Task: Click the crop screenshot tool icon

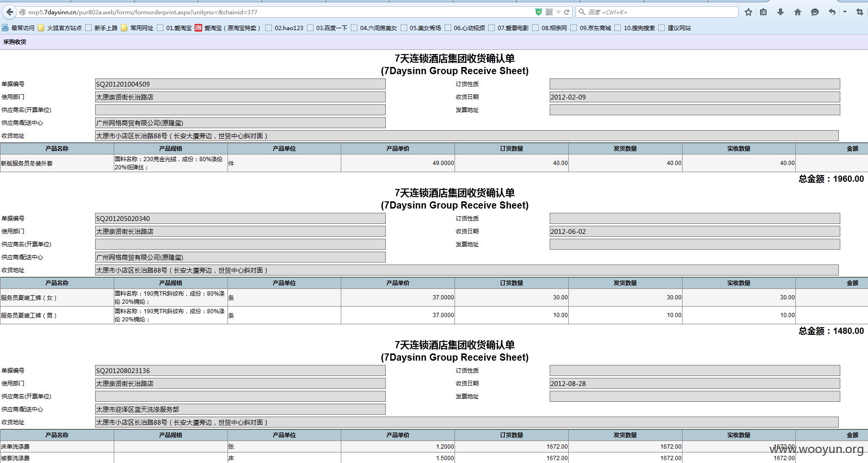Action: coord(860,12)
